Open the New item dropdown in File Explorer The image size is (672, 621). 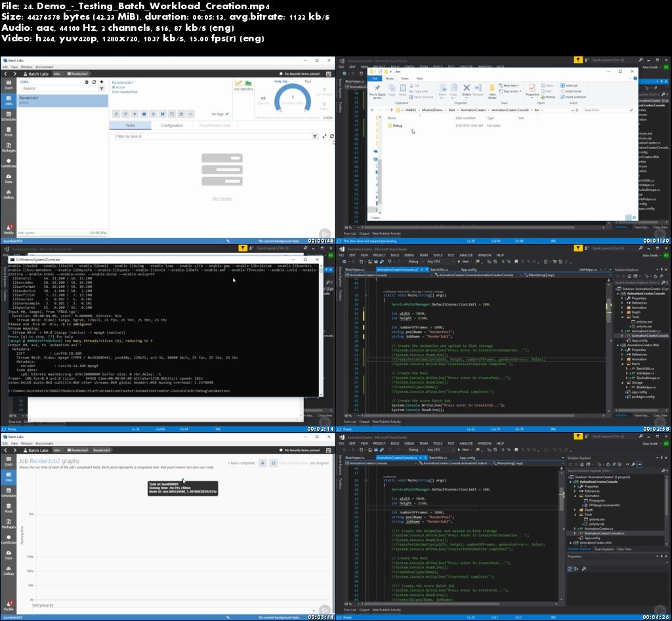(x=510, y=85)
